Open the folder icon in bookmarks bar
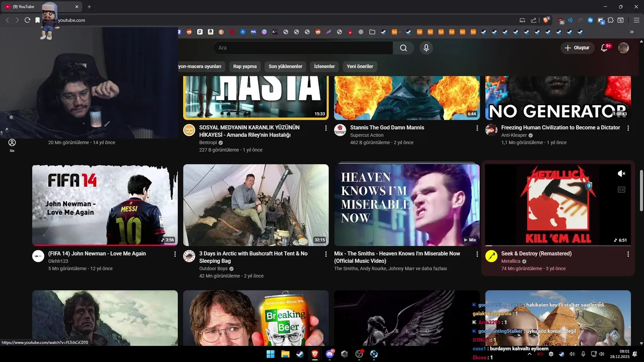This screenshot has width=644, height=362. [372, 32]
